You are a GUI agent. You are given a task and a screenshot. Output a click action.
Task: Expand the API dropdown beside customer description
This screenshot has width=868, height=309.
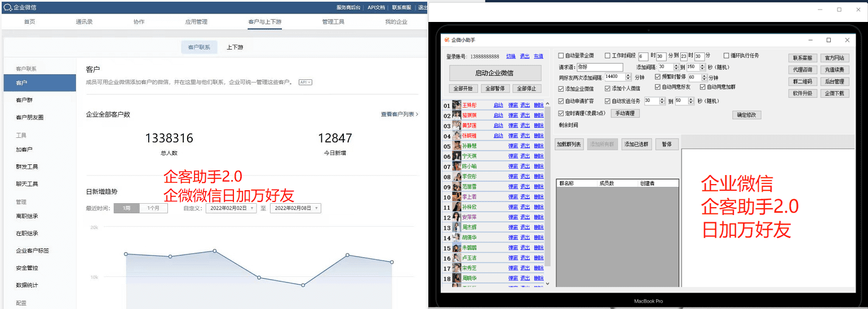(x=305, y=82)
